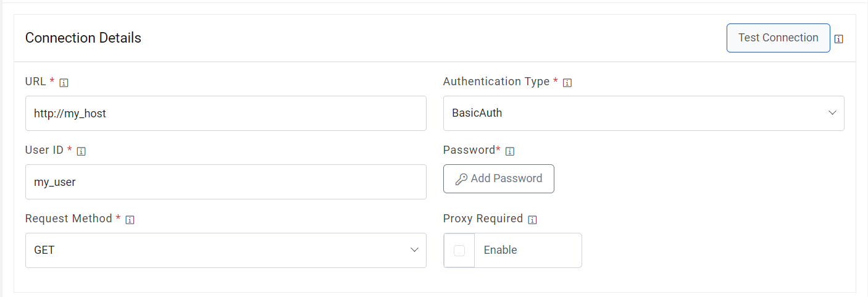
Task: Click the chevron arrow on BasicAuth dropdown
Action: click(x=832, y=113)
